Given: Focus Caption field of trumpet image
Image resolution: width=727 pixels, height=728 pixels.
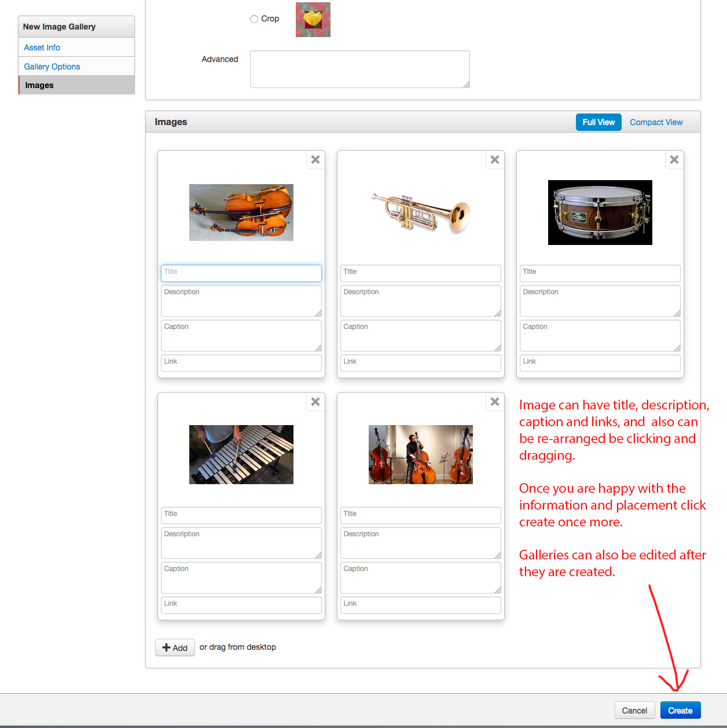Looking at the screenshot, I should (x=421, y=335).
